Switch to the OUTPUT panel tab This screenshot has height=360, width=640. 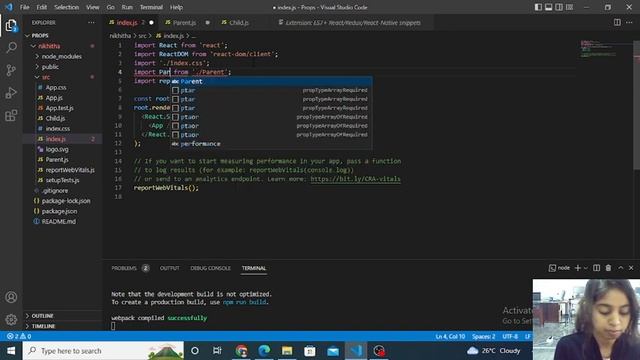pos(169,268)
